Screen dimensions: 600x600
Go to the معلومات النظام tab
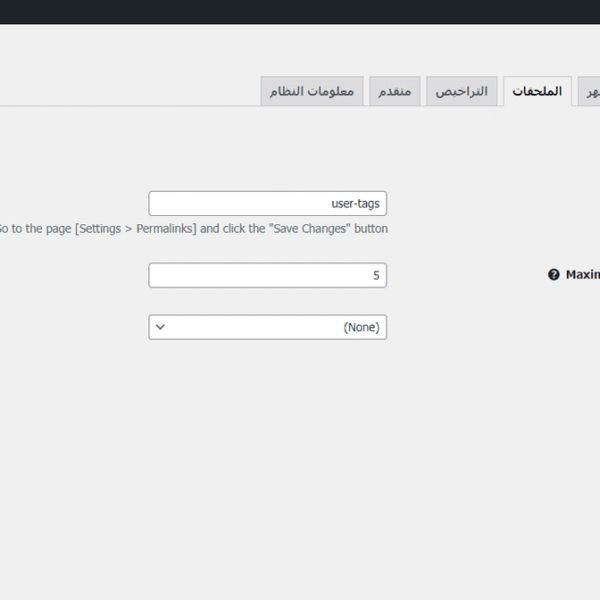coord(311,91)
